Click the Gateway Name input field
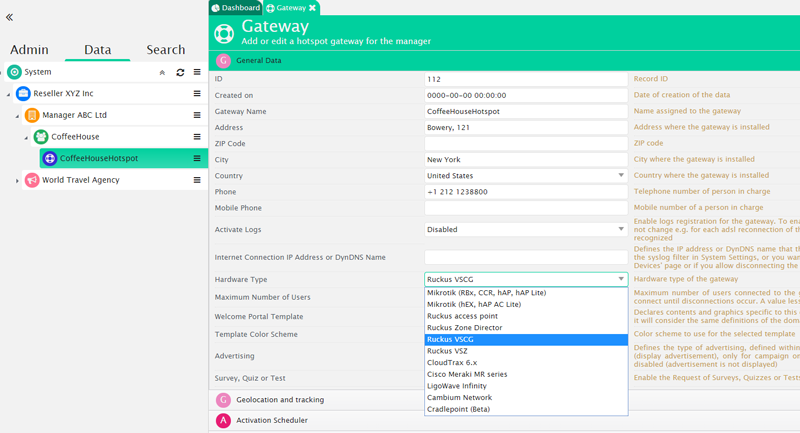This screenshot has height=433, width=800. [x=525, y=112]
